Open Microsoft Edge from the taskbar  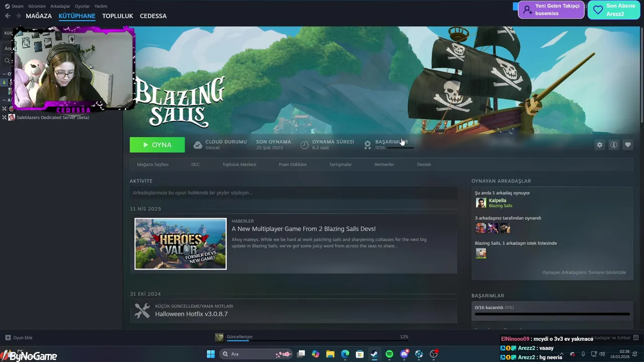pos(345,354)
